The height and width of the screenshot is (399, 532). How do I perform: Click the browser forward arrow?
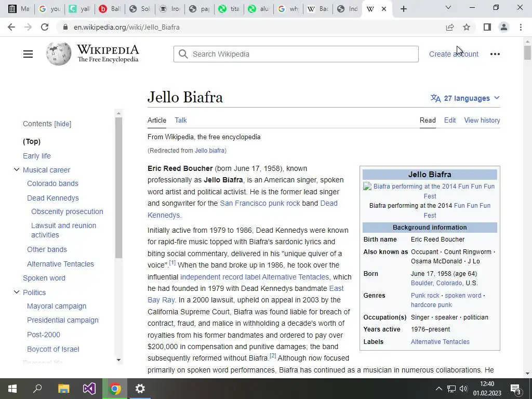point(28,27)
